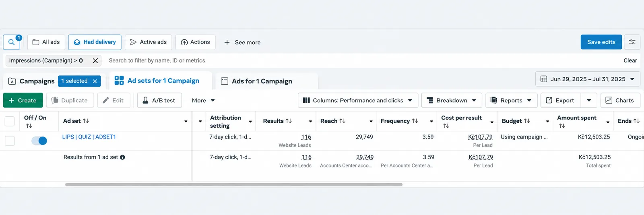Viewport: 644px width, 215px height.
Task: Open the More dropdown menu
Action: tap(203, 100)
